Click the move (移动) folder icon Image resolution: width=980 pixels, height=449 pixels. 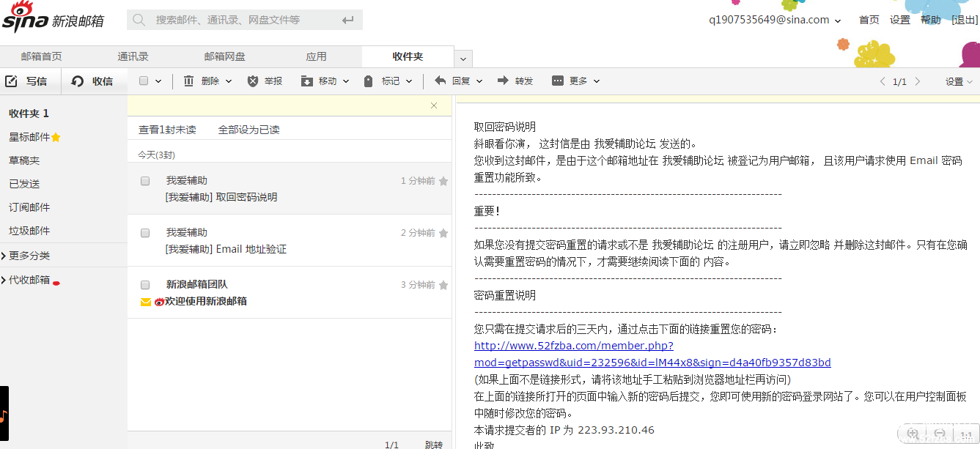[x=307, y=81]
